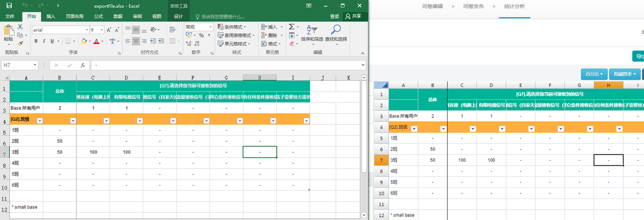Screen dimensions: 644x220
Task: Click the Format Painter brush icon
Action: (x=20, y=44)
